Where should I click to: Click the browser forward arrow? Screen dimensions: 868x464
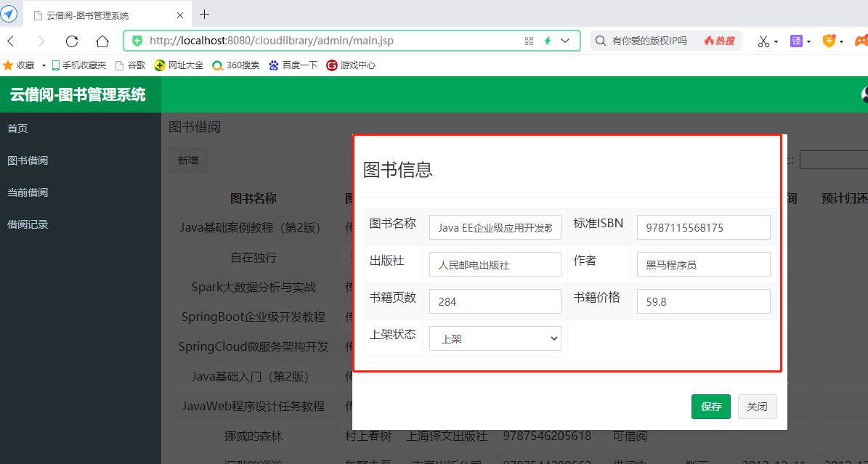[x=41, y=41]
